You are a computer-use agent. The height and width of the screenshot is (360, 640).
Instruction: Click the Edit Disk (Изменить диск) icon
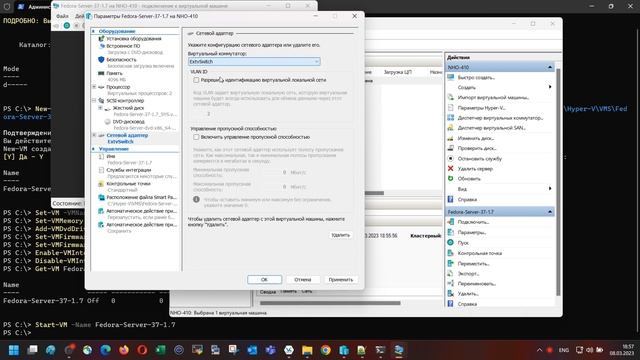point(451,138)
